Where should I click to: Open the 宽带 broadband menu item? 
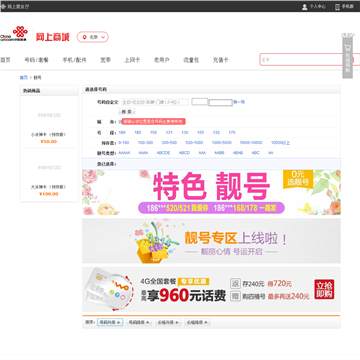[106, 60]
